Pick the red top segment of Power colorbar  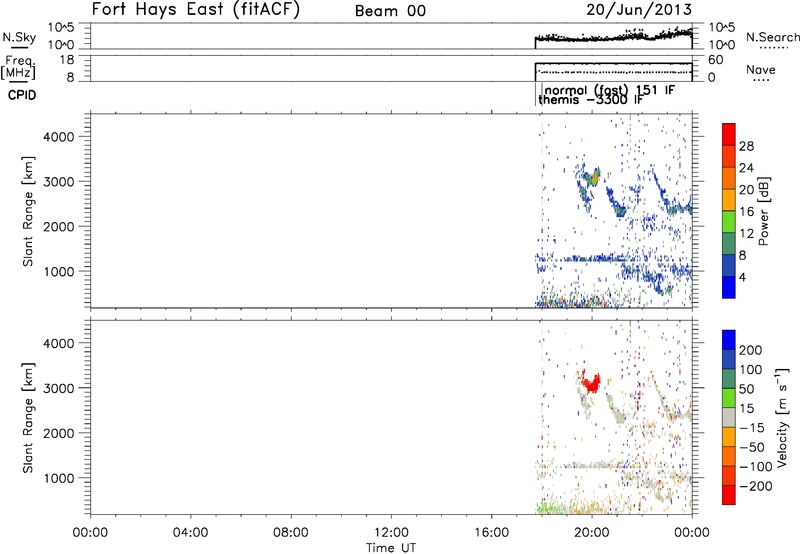pyautogui.click(x=729, y=134)
